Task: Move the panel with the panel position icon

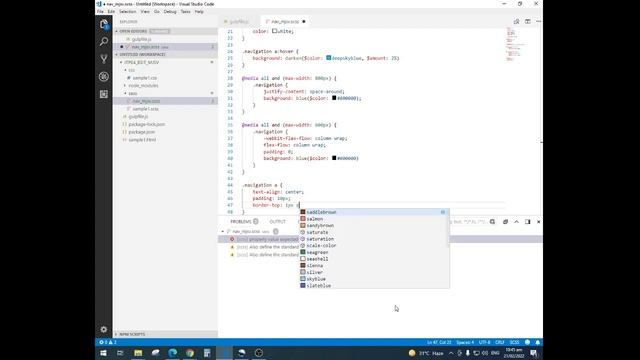Action: click(x=527, y=222)
